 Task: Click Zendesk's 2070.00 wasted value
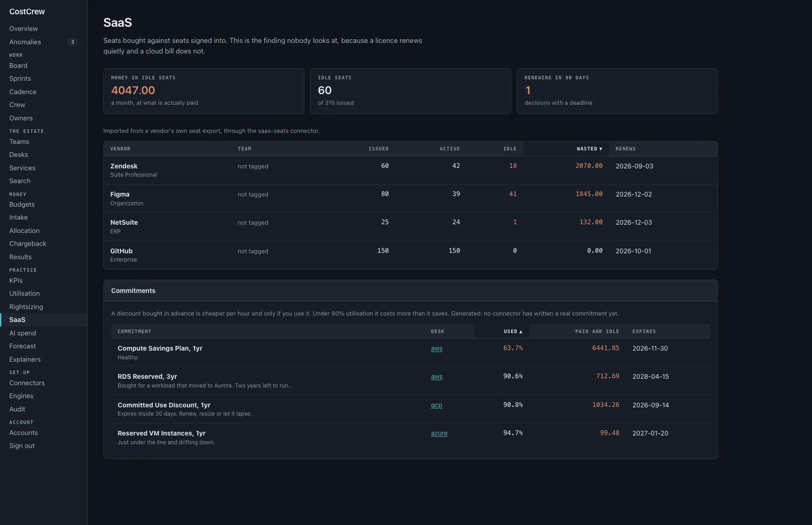pyautogui.click(x=589, y=166)
